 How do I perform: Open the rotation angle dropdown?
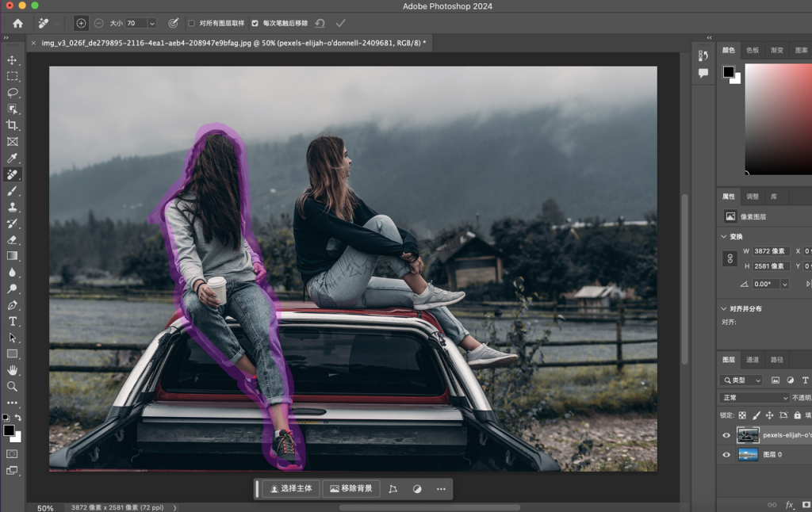point(784,285)
